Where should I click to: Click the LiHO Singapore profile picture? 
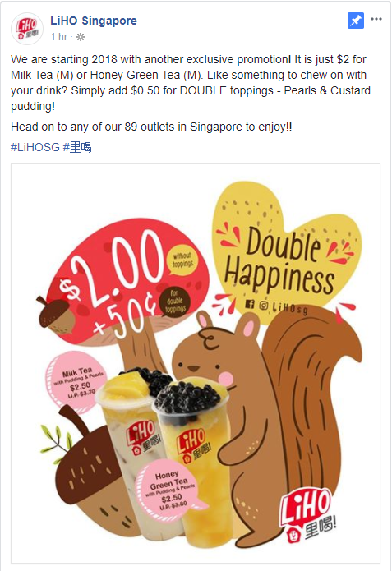[27, 29]
